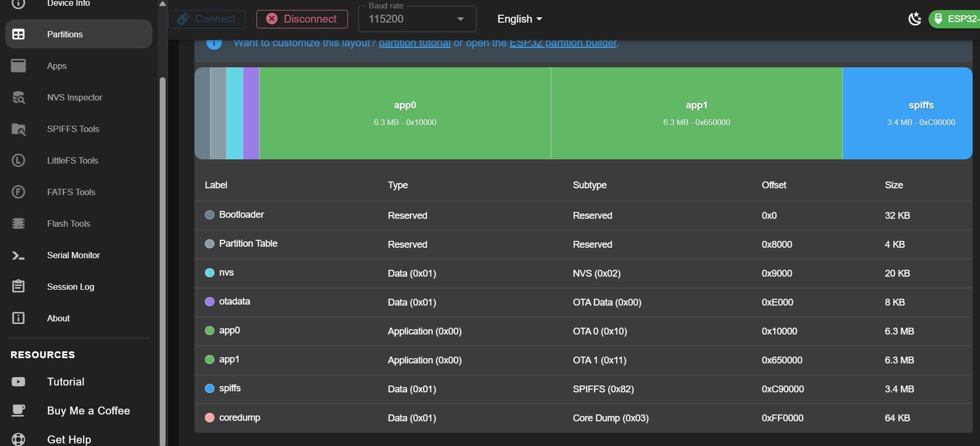Click the Apps window icon
Viewport: 980px width, 446px height.
[x=18, y=66]
